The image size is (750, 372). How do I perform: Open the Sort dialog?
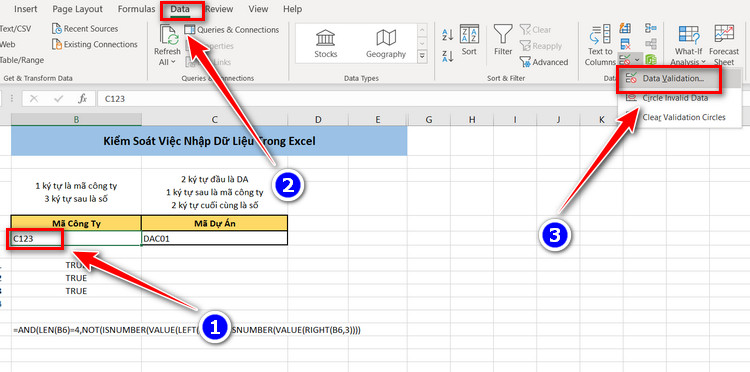(x=469, y=40)
